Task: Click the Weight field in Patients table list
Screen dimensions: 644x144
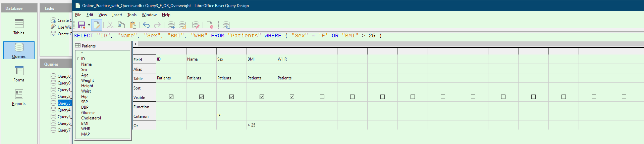Action: click(x=87, y=80)
